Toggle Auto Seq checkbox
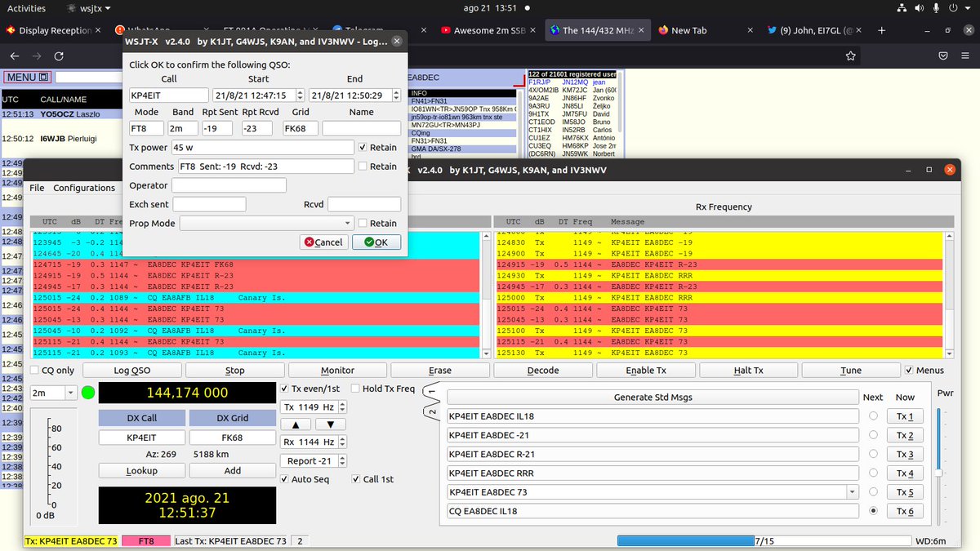The image size is (980, 551). click(284, 479)
